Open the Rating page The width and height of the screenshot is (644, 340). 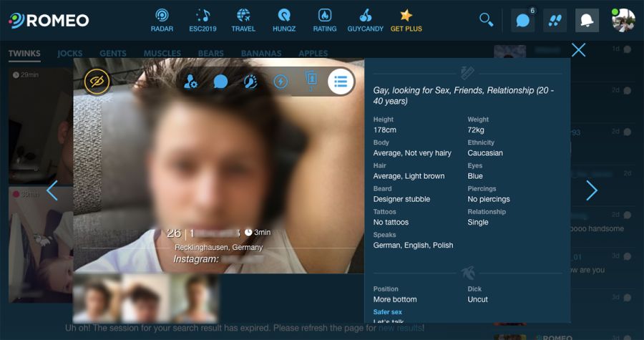[x=325, y=19]
